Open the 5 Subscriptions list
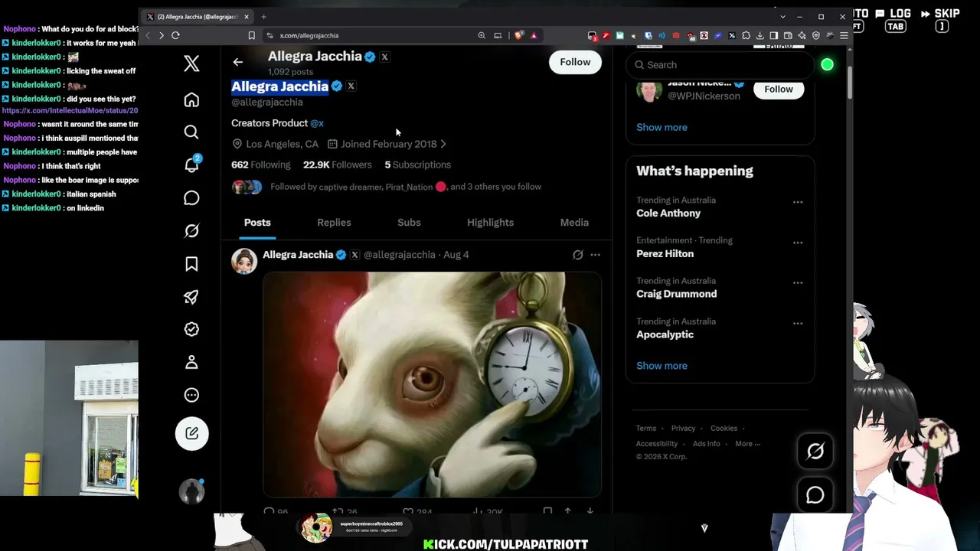Image resolution: width=980 pixels, height=551 pixels. click(418, 165)
